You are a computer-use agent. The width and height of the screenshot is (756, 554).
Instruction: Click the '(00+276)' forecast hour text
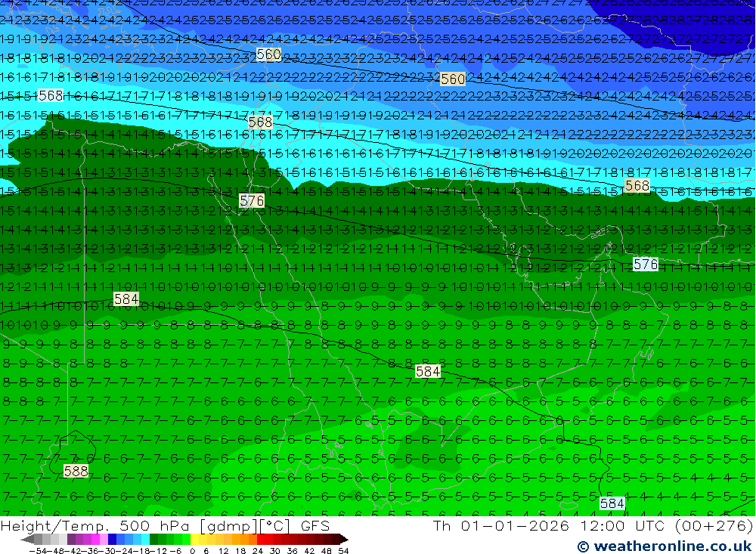coord(714,526)
